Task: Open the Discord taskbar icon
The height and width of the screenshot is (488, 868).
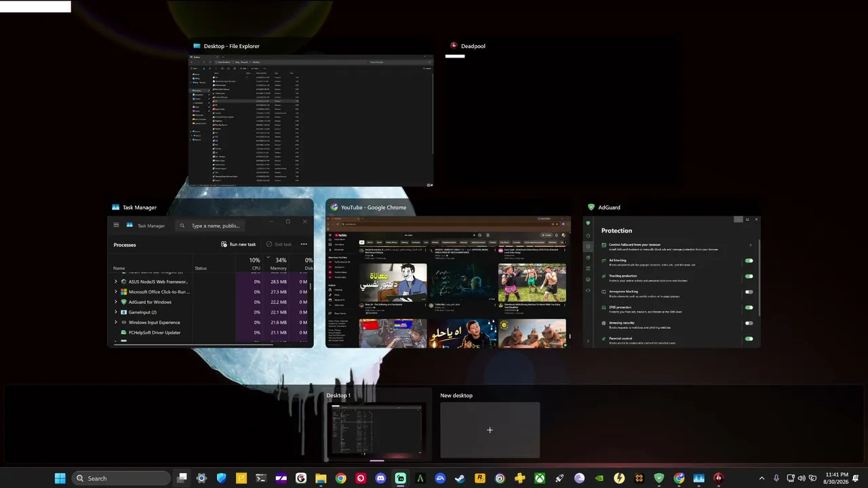Action: [x=380, y=479]
